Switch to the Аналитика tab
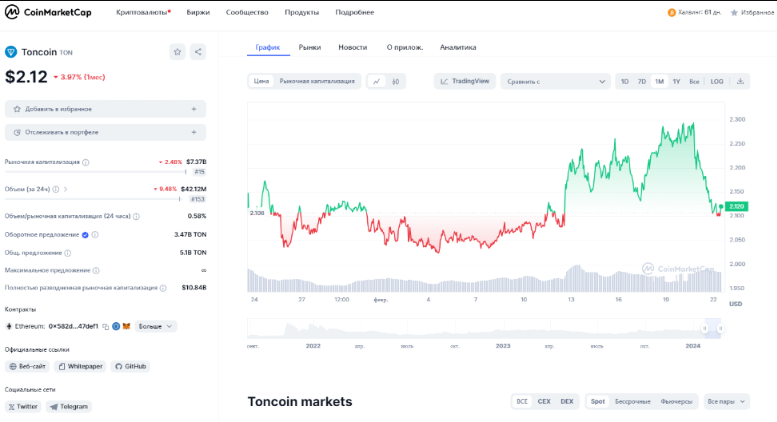The image size is (777, 422). click(x=458, y=48)
